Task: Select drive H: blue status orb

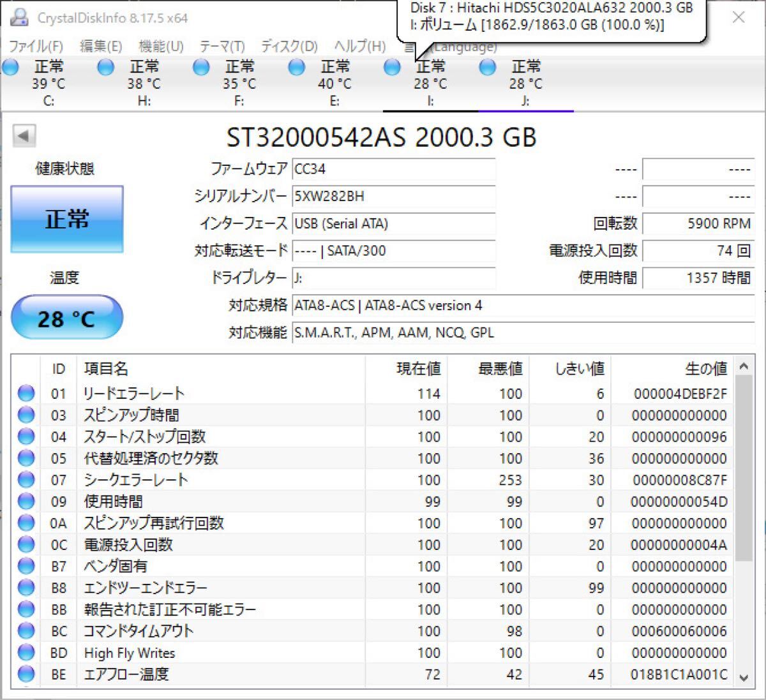Action: pos(106,67)
